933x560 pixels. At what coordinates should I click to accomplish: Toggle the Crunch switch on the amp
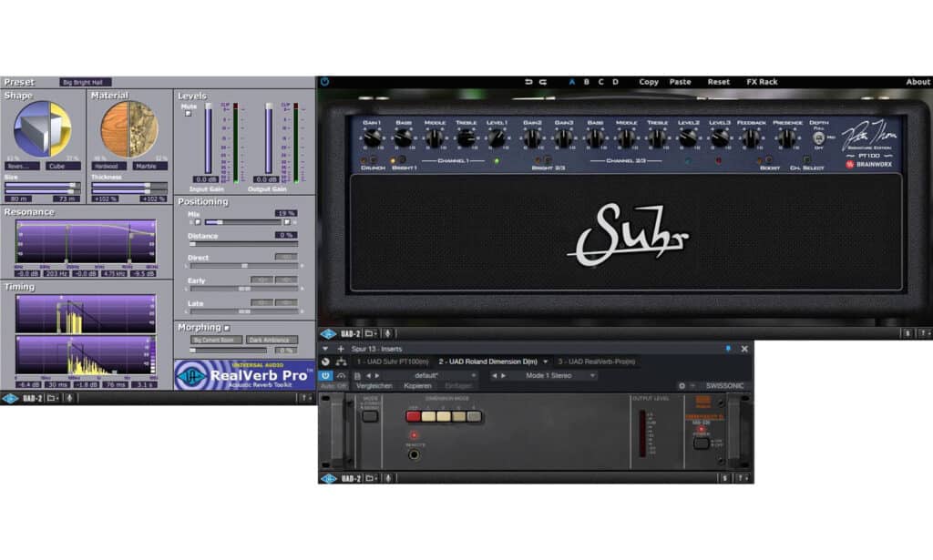tap(373, 160)
